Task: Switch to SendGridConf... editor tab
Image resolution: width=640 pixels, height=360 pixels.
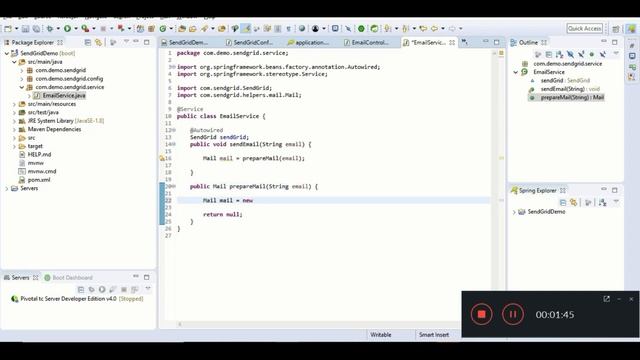Action: (x=253, y=42)
